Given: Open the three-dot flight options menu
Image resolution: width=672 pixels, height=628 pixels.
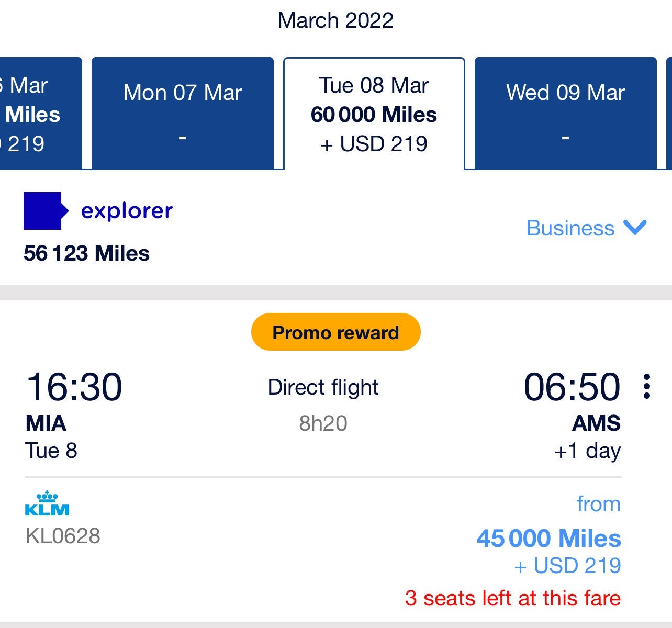Looking at the screenshot, I should (x=648, y=387).
